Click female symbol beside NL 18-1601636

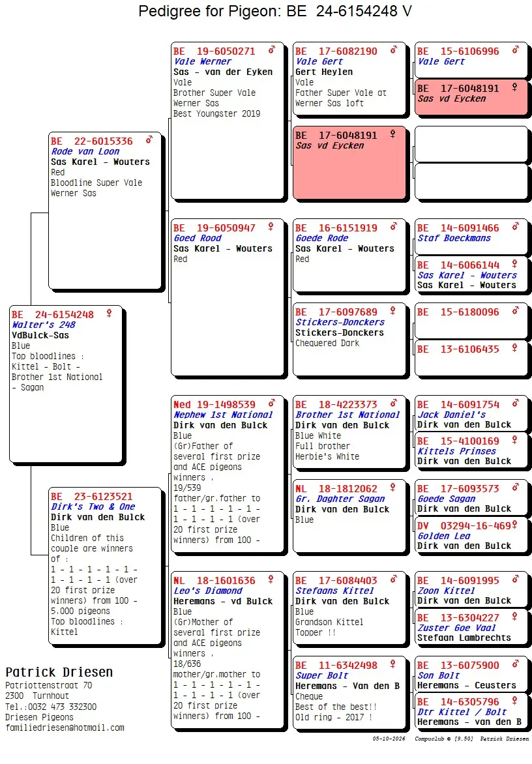(271, 580)
